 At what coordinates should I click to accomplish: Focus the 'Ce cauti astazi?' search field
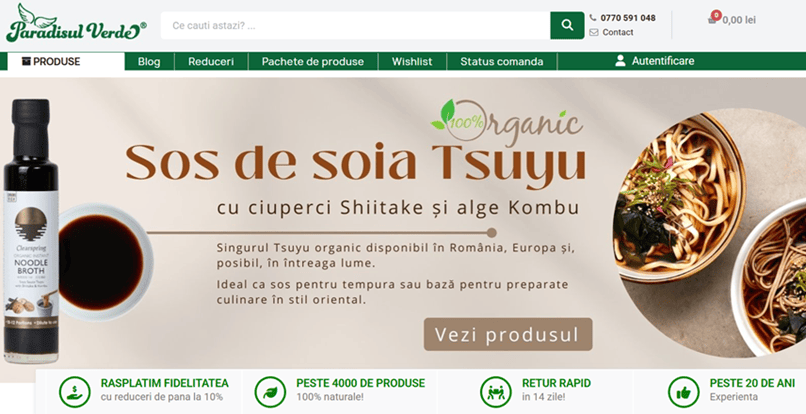(x=355, y=26)
